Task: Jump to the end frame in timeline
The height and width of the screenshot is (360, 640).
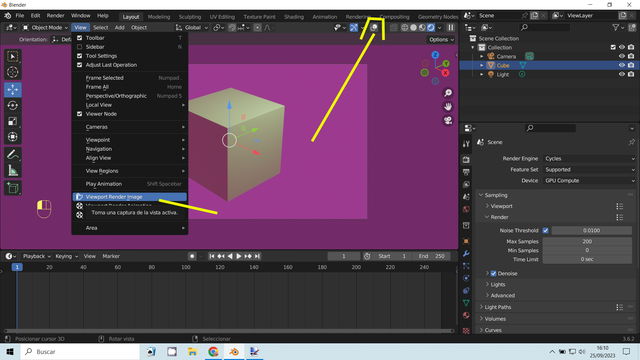Action: pos(257,256)
